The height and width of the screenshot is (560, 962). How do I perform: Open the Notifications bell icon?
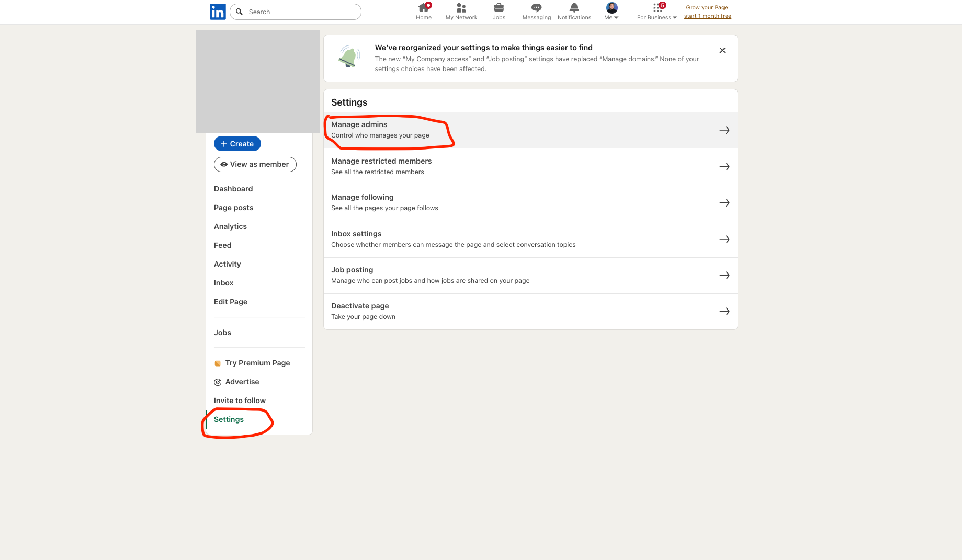click(x=574, y=8)
